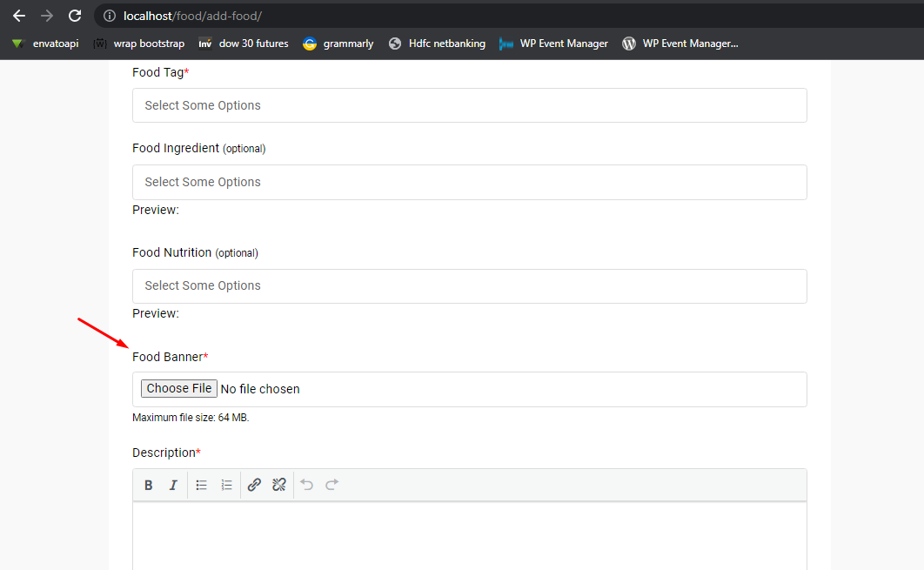Click 'Preview:' under Food Nutrition
This screenshot has width=924, height=570.
point(156,313)
